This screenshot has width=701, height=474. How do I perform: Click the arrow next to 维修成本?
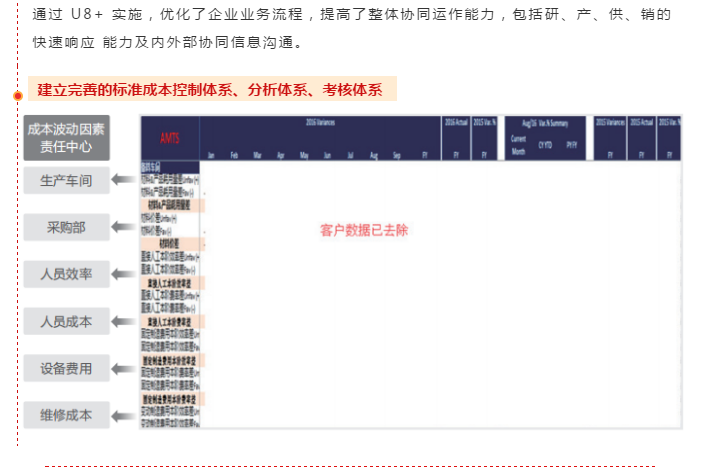coord(125,415)
